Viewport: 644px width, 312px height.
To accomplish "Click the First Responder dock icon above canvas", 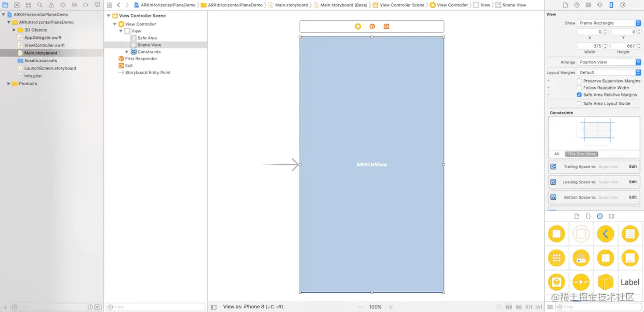I will tap(372, 26).
